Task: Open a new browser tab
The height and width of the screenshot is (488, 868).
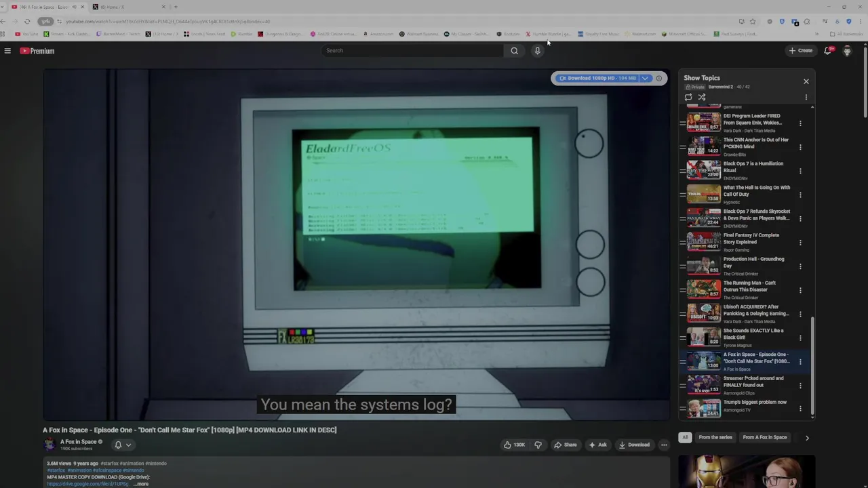Action: click(176, 7)
